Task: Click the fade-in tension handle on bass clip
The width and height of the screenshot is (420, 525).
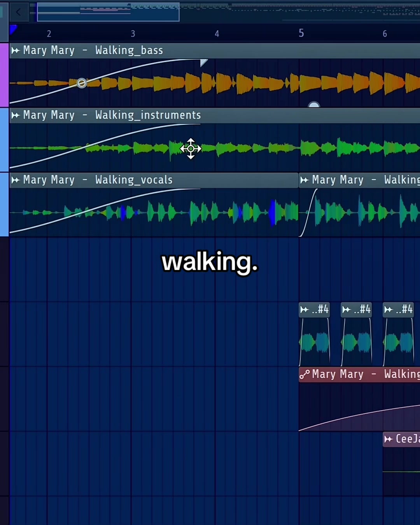Action: (x=82, y=83)
